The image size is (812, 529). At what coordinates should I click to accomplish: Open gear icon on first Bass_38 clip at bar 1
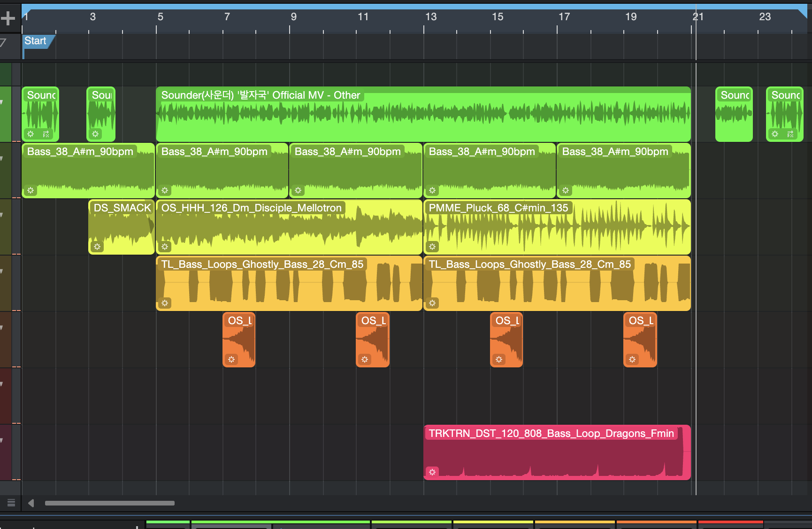[x=31, y=190]
